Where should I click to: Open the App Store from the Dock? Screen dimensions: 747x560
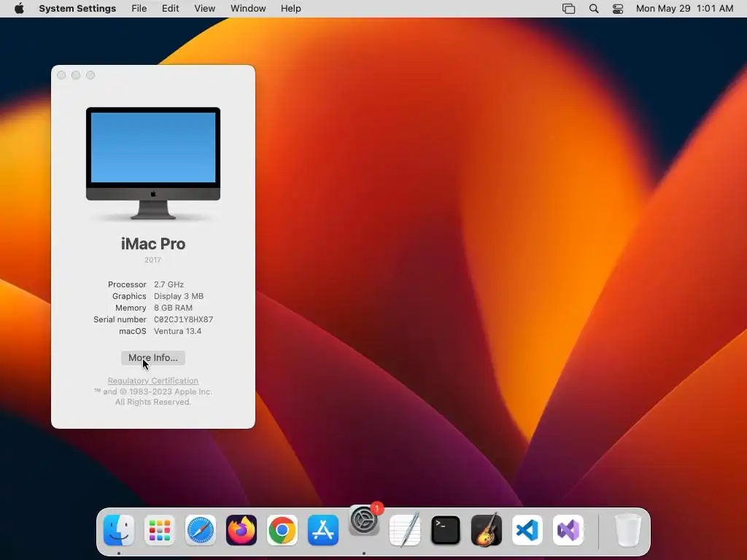click(x=323, y=530)
